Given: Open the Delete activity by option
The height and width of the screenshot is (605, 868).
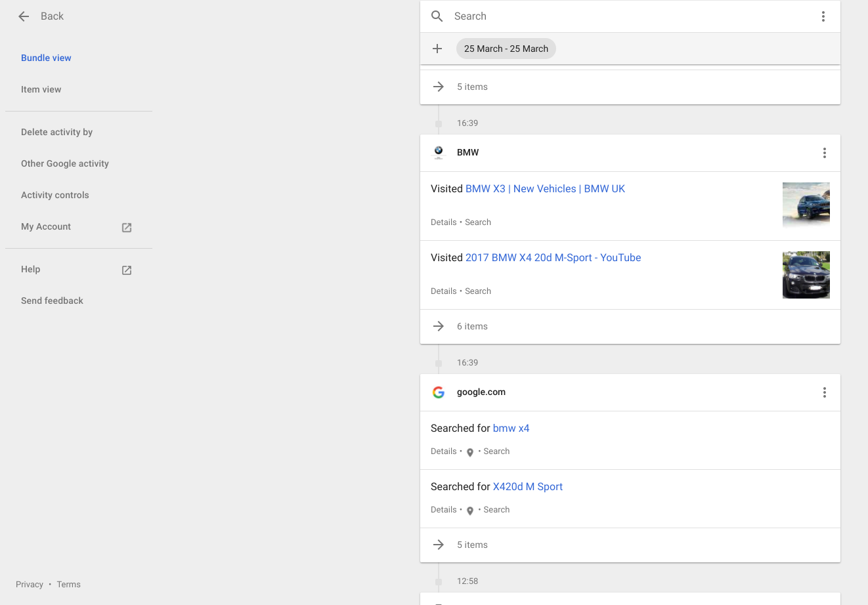Looking at the screenshot, I should pos(56,132).
